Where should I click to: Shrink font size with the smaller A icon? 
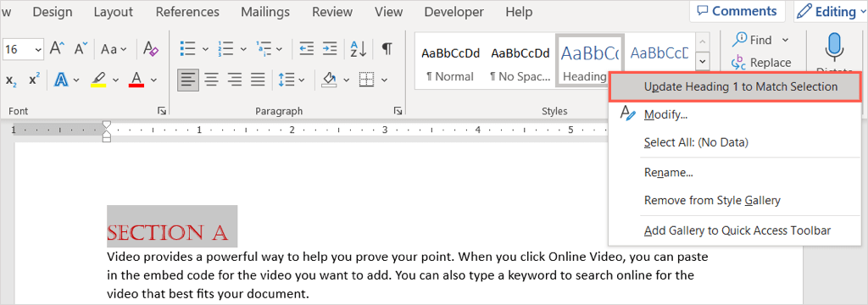[x=81, y=48]
